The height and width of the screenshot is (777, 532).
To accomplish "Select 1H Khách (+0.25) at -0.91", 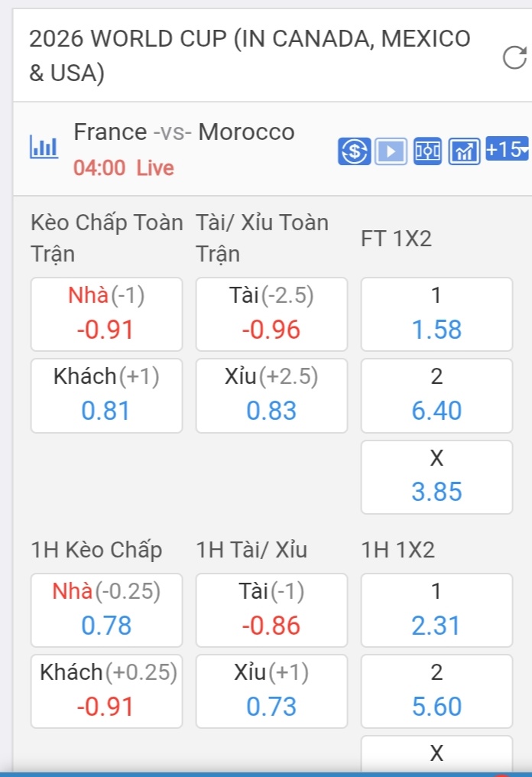I will point(106,691).
